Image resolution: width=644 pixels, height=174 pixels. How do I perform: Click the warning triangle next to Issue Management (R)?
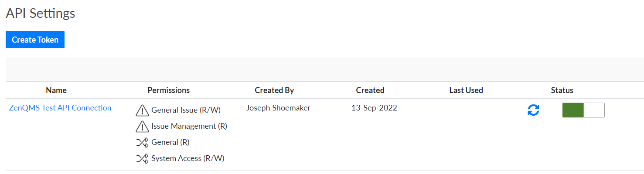click(143, 127)
